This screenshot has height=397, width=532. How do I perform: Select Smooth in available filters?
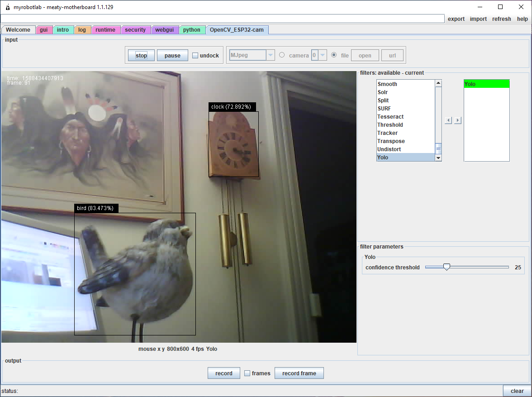[x=406, y=84]
